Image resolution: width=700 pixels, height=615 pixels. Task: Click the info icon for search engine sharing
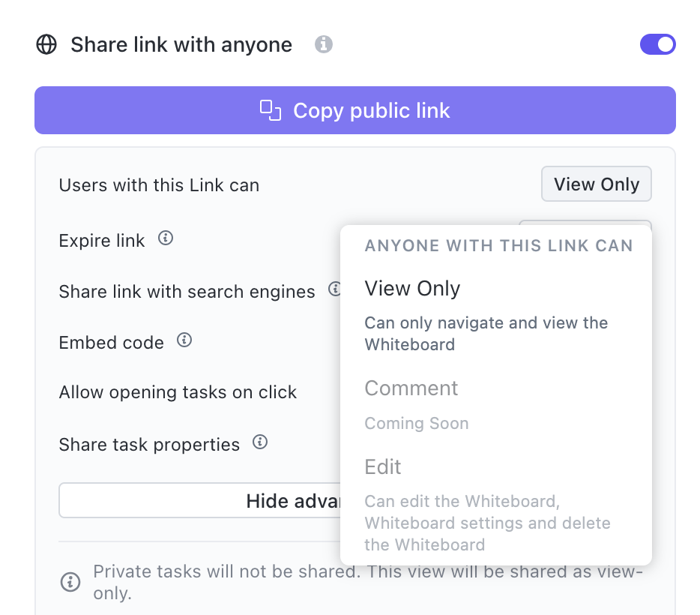pyautogui.click(x=335, y=289)
